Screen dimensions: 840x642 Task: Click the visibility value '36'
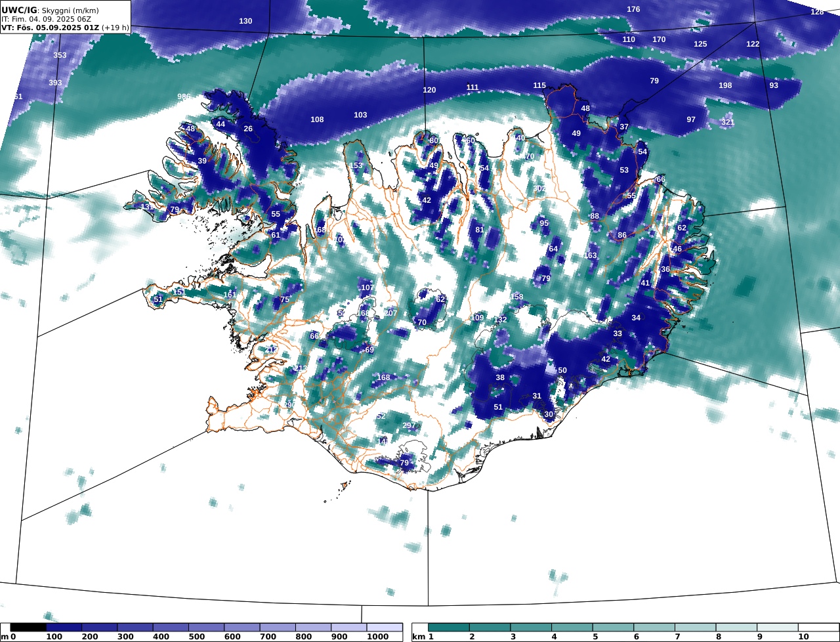(665, 269)
